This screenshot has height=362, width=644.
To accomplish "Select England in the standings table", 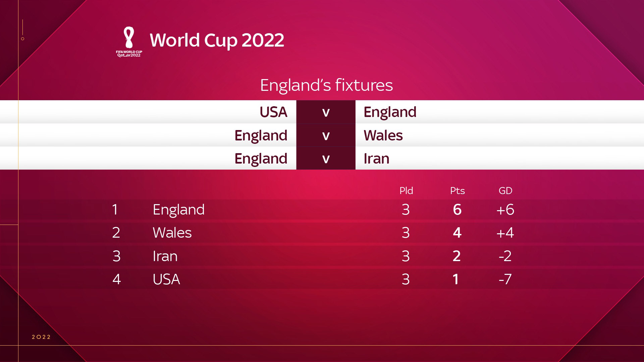I will tap(178, 210).
